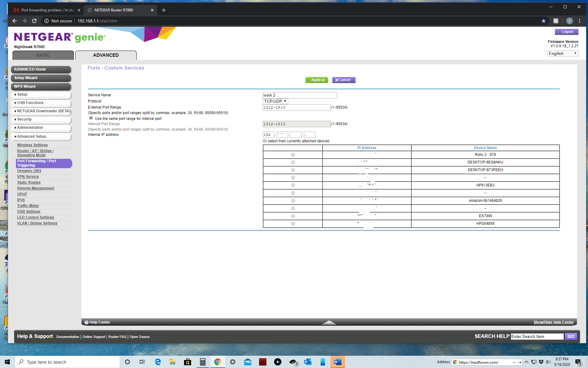Open the Protocol TCP/UDP dropdown
The width and height of the screenshot is (588, 368).
point(275,101)
